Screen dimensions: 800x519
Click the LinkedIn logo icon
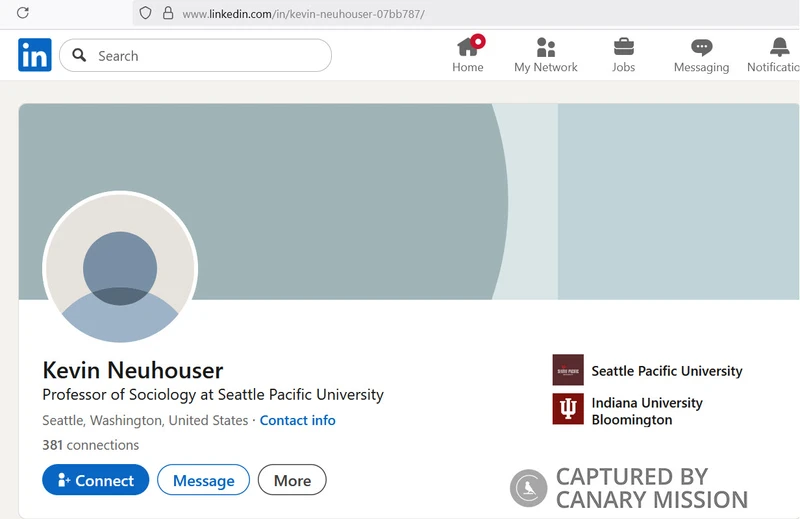[x=35, y=55]
